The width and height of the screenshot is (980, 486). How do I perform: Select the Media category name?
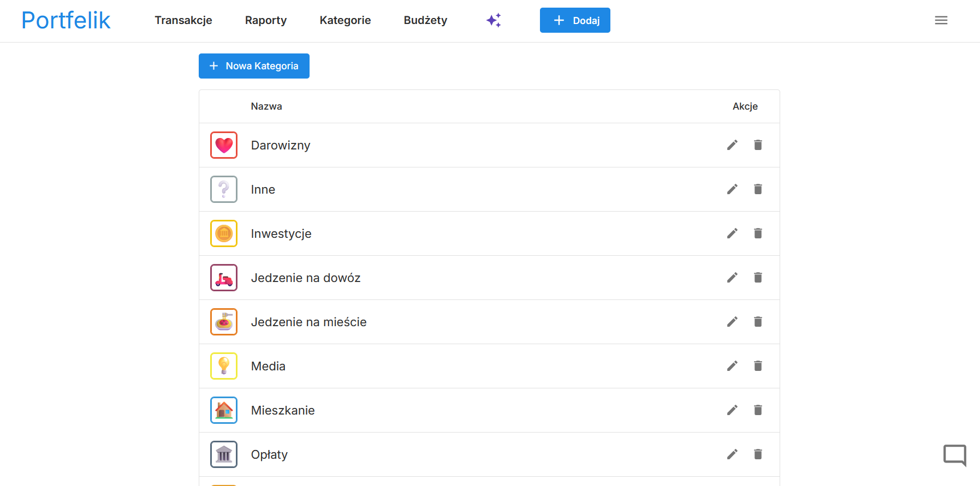268,366
